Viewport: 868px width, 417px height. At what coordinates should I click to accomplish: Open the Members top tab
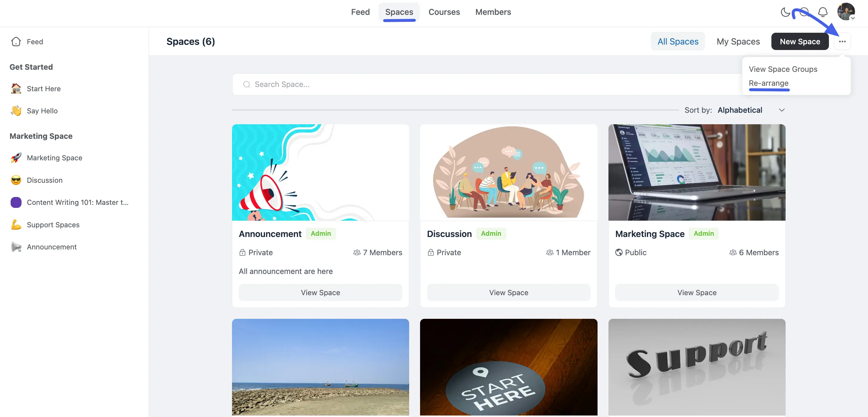[x=493, y=12]
